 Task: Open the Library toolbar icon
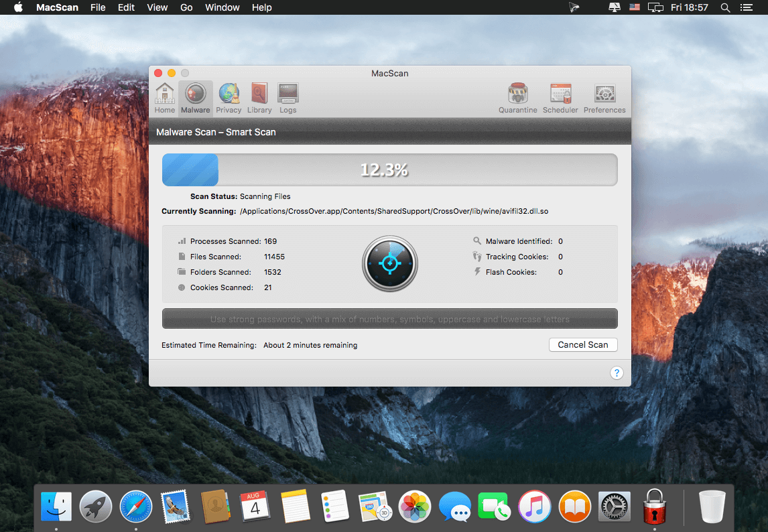click(259, 98)
